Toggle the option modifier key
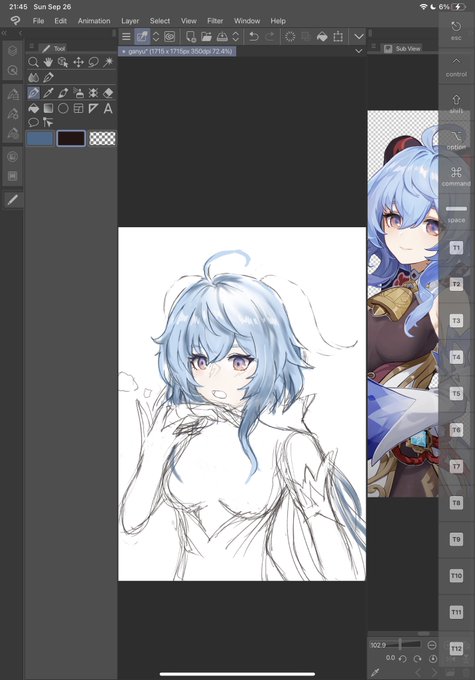 (456, 140)
